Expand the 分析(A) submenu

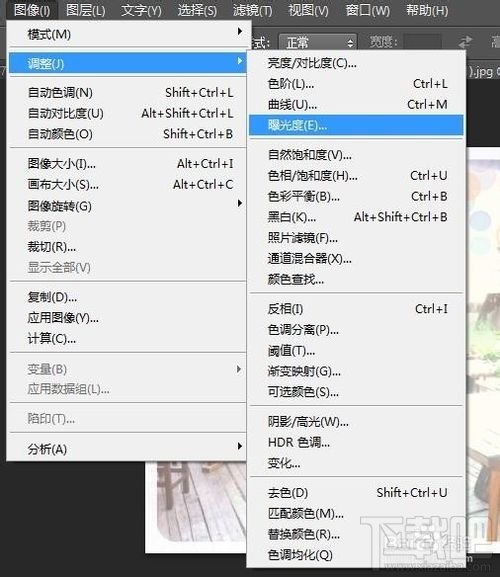click(127, 449)
